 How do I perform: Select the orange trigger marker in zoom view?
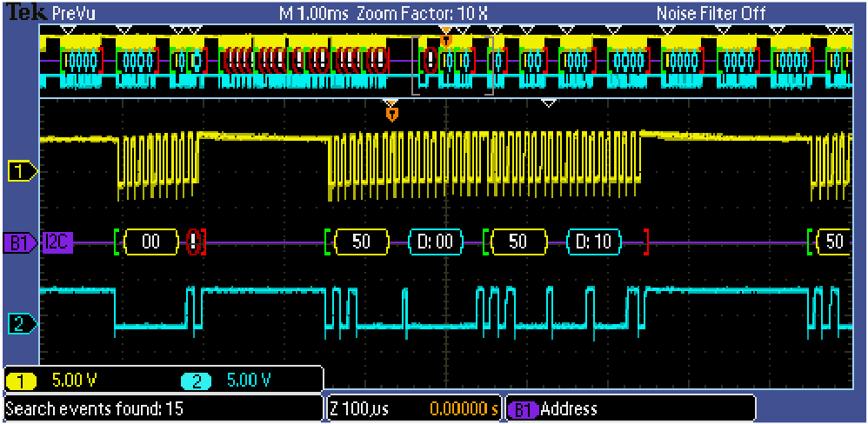392,114
